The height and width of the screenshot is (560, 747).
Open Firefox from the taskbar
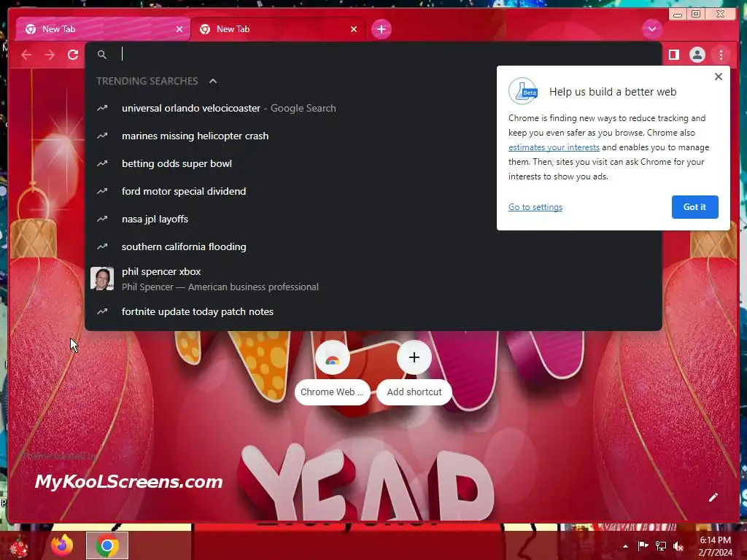[x=63, y=545]
